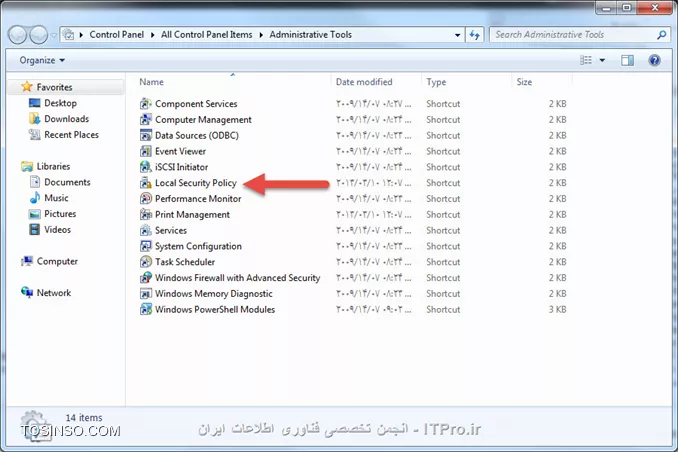Open the view options dropdown arrow
This screenshot has width=678, height=452.
click(602, 60)
